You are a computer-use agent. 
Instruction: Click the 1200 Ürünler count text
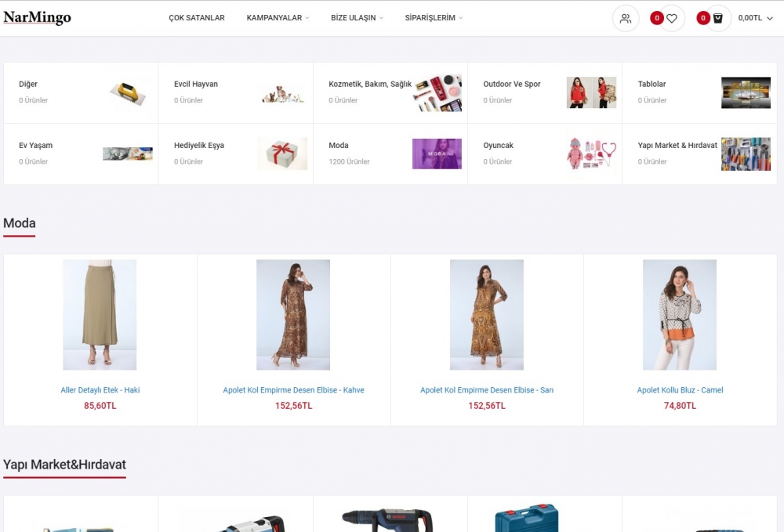349,161
